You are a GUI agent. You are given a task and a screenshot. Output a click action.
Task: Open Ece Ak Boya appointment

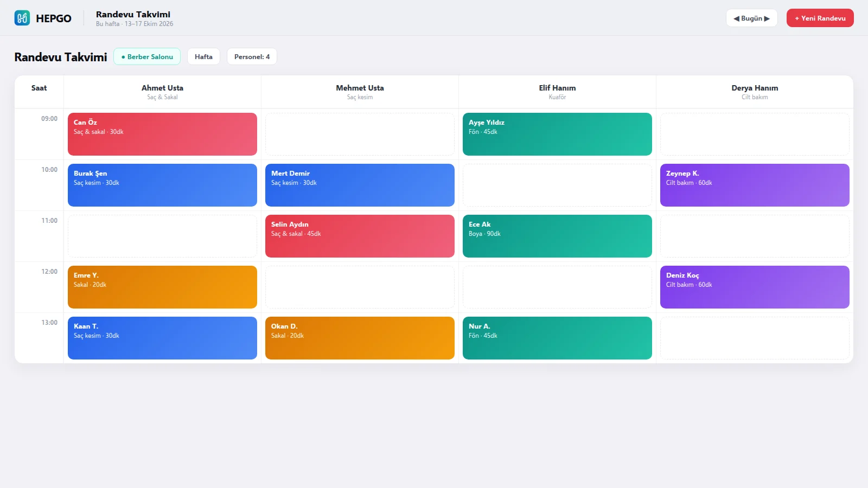point(557,236)
